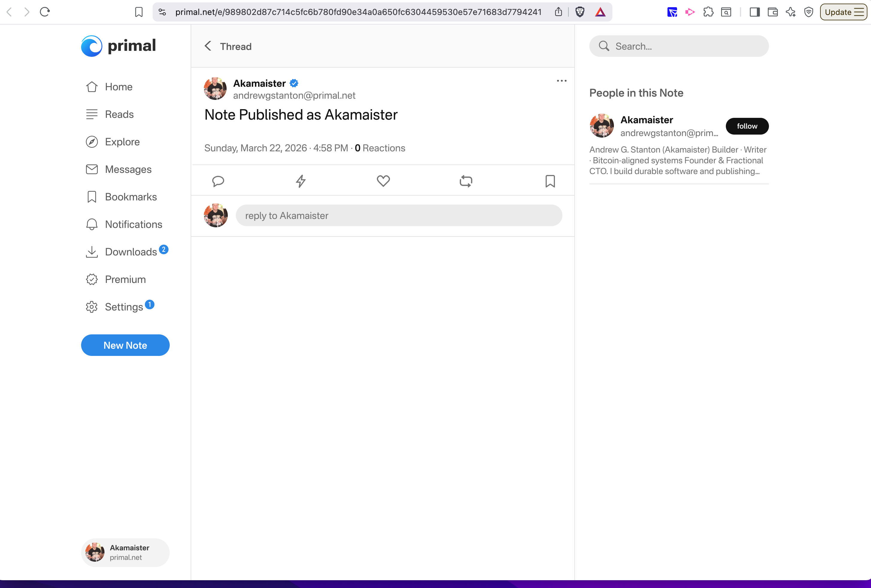Open Brave Shields lion icon
The image size is (871, 588).
pos(579,12)
